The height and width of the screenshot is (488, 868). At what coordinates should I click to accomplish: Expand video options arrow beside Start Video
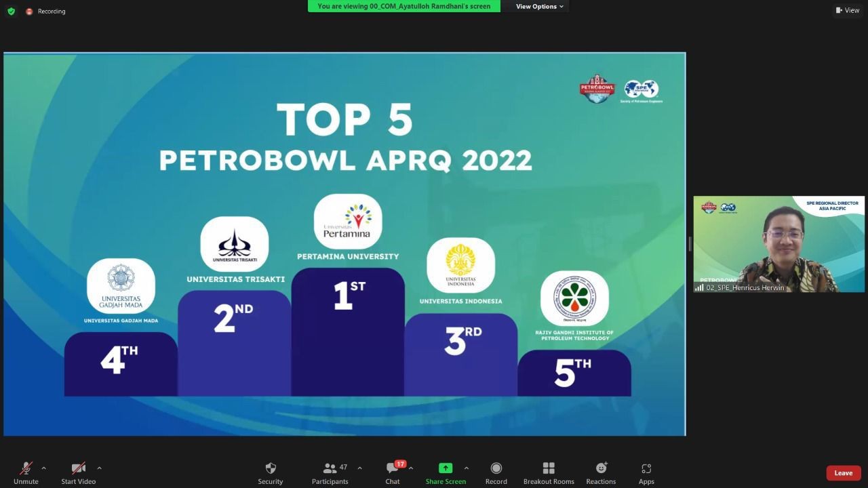click(99, 468)
